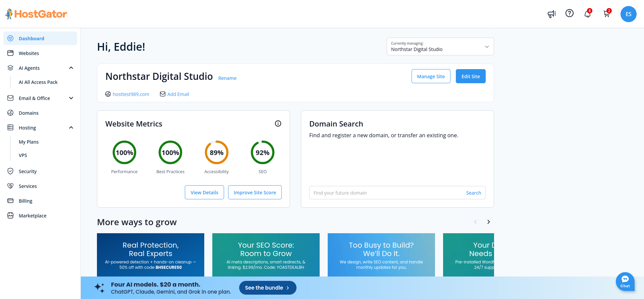Open the announcements megaphone icon
Screen dimensions: 644x299
[x=552, y=14]
